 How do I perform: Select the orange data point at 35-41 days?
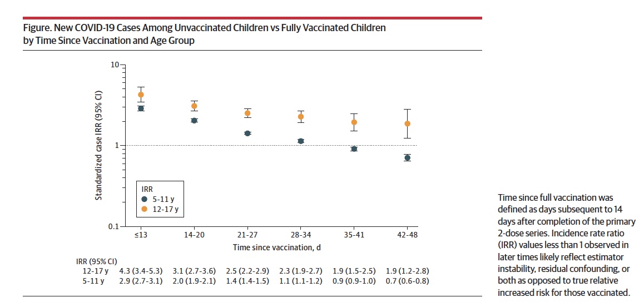[354, 122]
